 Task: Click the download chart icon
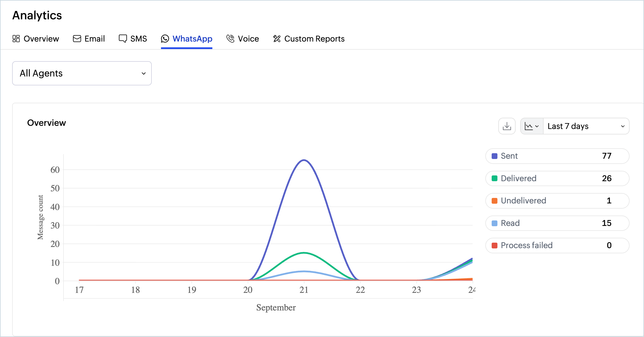507,126
